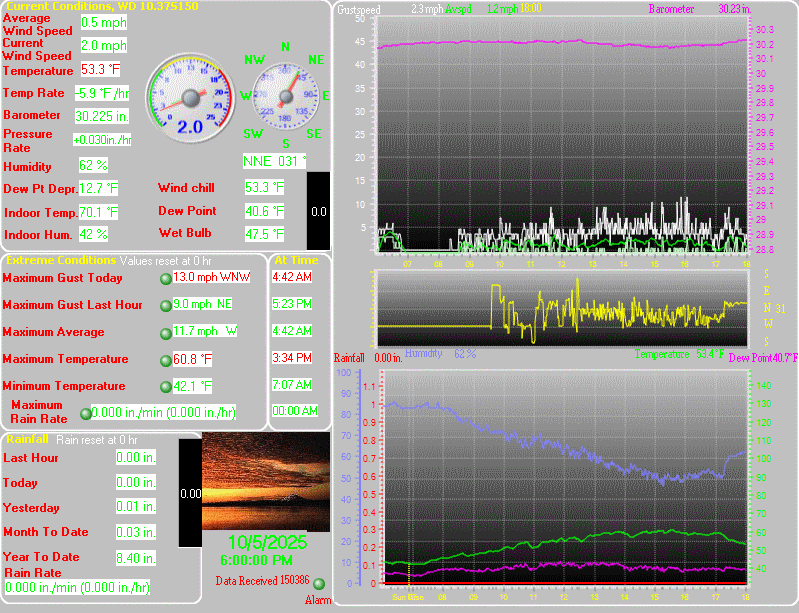The width and height of the screenshot is (799, 613).
Task: Click the LED beside Maximum Gust Today
Action: (165, 278)
